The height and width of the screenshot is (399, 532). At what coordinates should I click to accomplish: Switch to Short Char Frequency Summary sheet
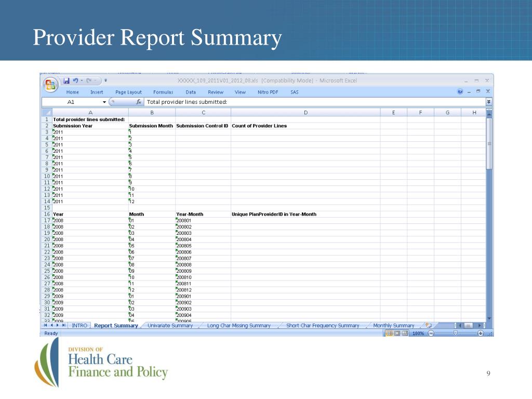click(x=323, y=325)
